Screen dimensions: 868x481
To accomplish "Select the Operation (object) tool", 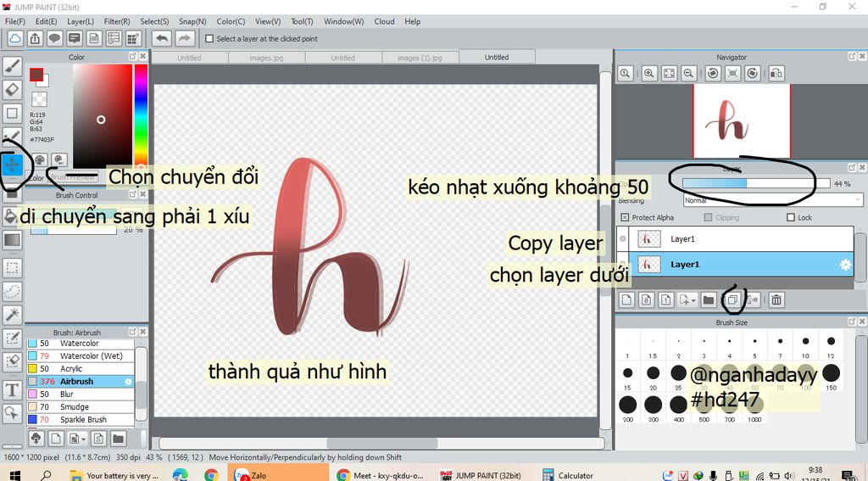I will [12, 413].
